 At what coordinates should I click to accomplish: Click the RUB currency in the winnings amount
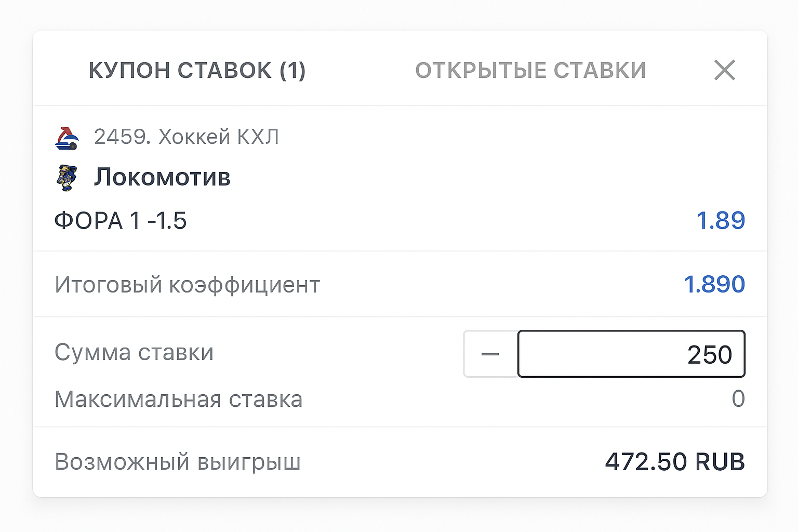pyautogui.click(x=720, y=462)
